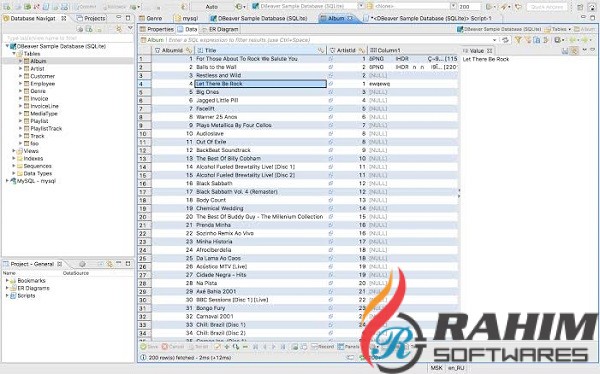
Task: Click the open perspective icon top right
Action: pos(580,7)
